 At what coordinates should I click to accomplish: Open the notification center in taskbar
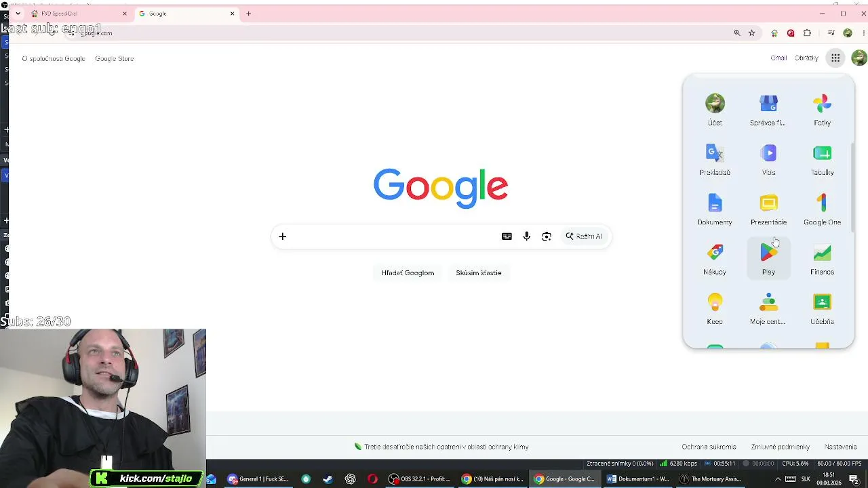click(854, 479)
